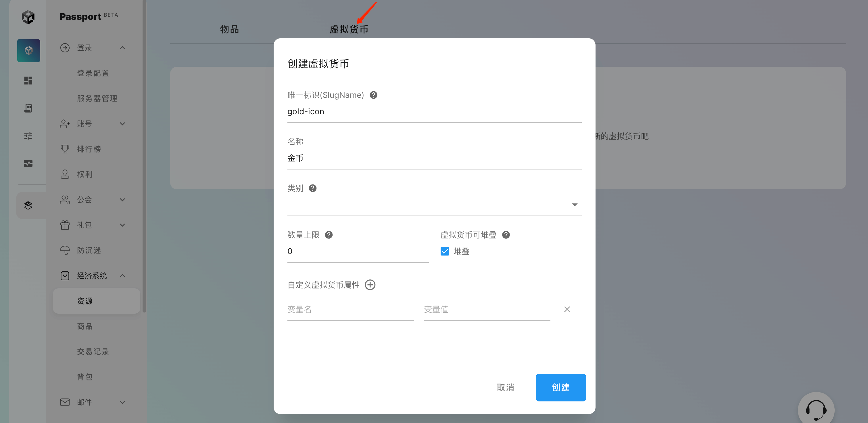Switch to the 物品 tab
The height and width of the screenshot is (423, 868).
(x=229, y=29)
